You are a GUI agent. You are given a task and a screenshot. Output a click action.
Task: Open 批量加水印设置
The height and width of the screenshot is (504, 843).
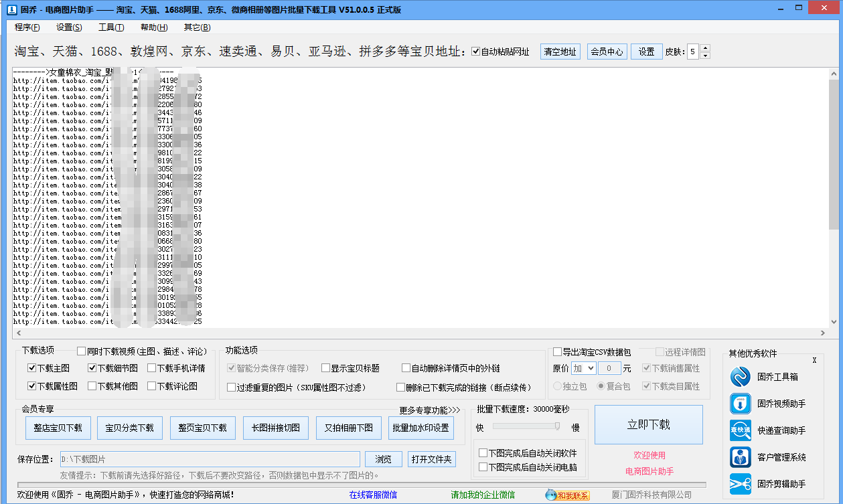click(421, 428)
